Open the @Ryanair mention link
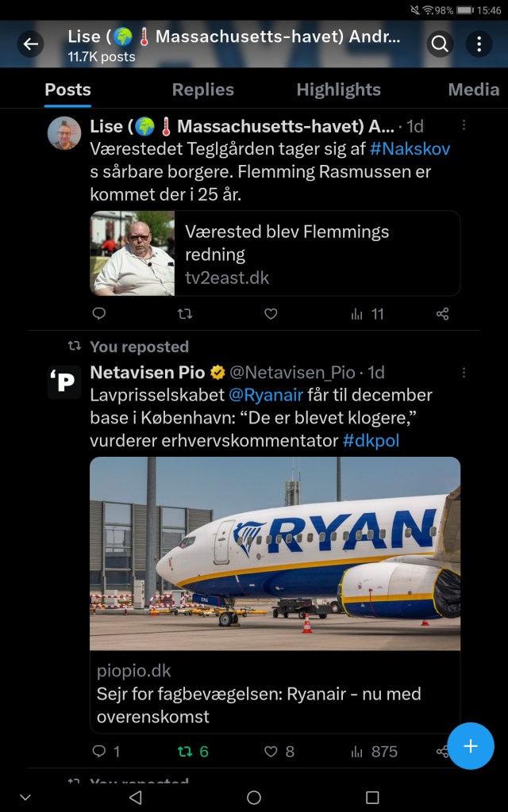 (266, 395)
